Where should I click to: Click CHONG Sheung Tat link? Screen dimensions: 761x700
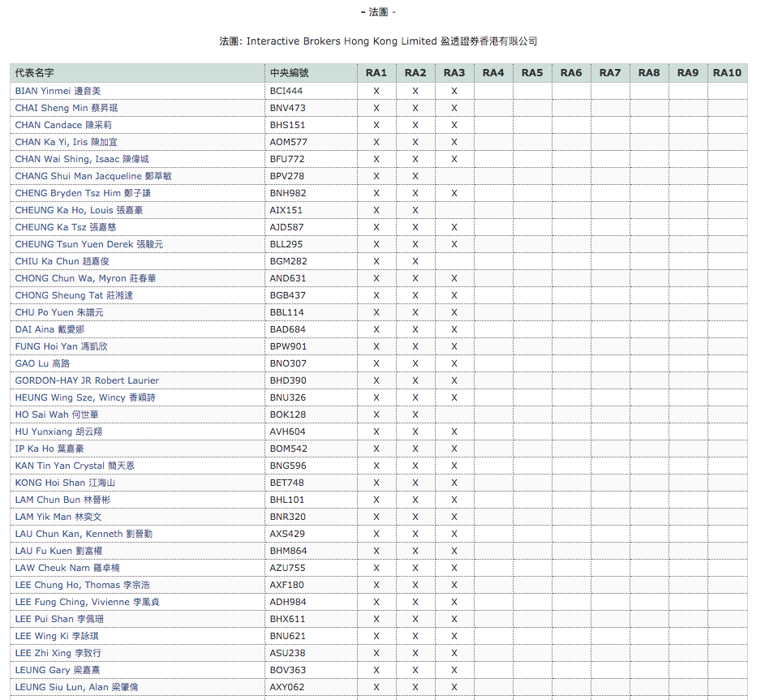(x=74, y=295)
